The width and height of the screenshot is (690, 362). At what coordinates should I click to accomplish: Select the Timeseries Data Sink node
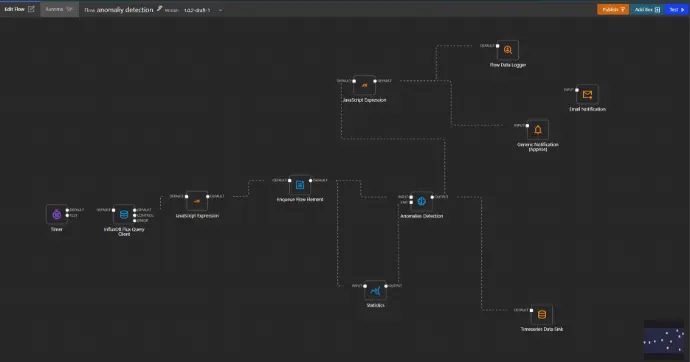point(542,314)
